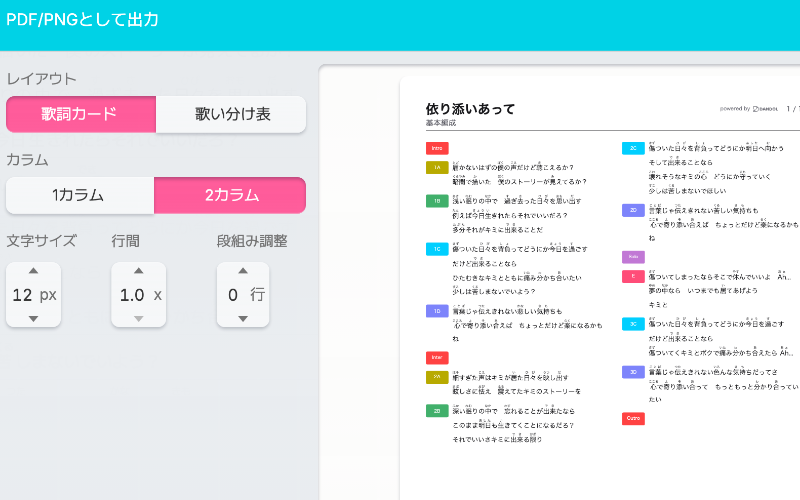Click the olive 2A section tag
800x500 pixels.
click(x=437, y=377)
